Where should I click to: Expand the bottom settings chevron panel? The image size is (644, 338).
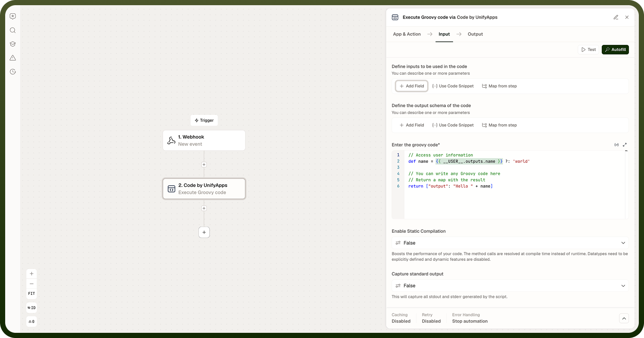tap(624, 319)
